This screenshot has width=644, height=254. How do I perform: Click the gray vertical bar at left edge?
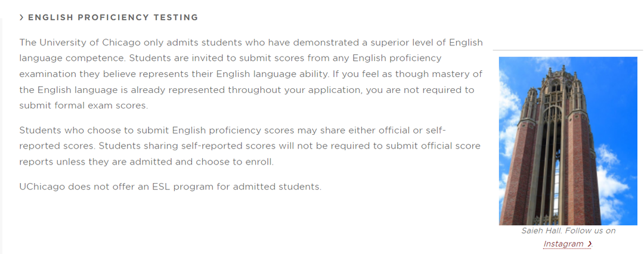[x=1, y=135]
